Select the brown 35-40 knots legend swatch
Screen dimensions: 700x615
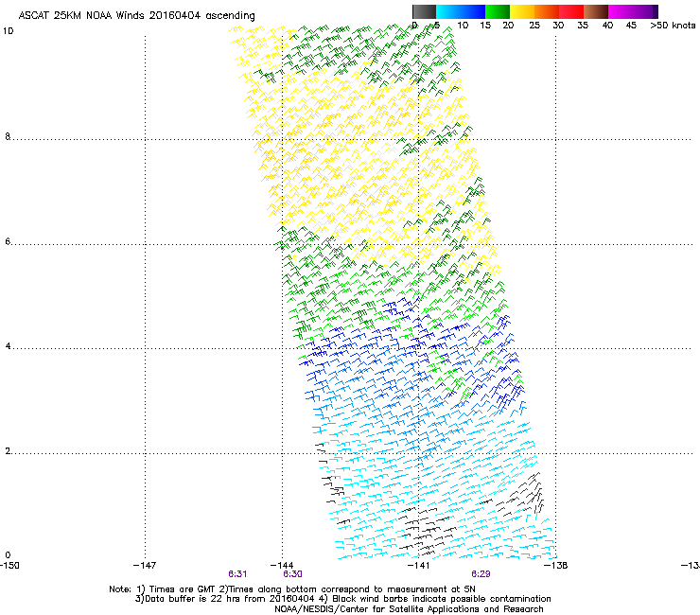[x=596, y=11]
